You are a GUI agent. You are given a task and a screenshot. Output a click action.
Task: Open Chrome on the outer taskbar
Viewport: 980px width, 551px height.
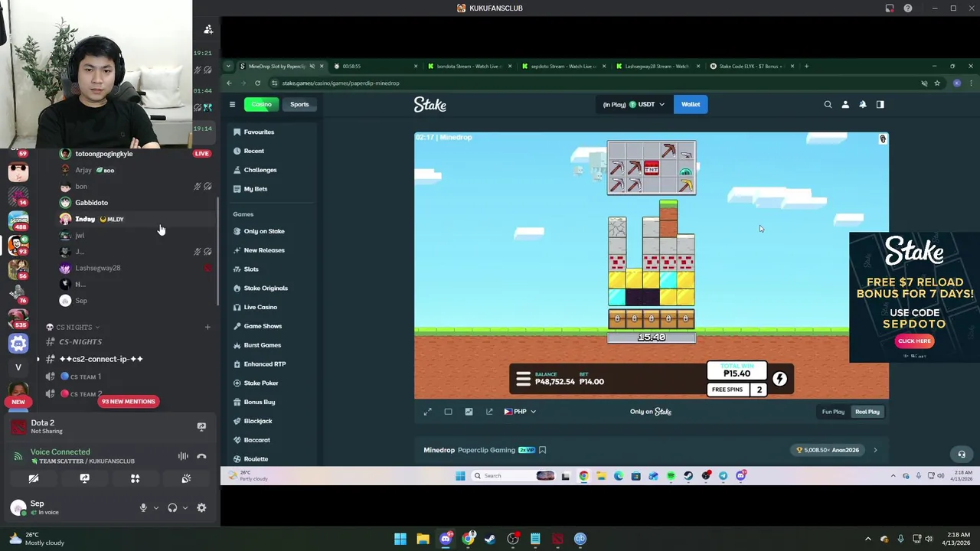(468, 539)
